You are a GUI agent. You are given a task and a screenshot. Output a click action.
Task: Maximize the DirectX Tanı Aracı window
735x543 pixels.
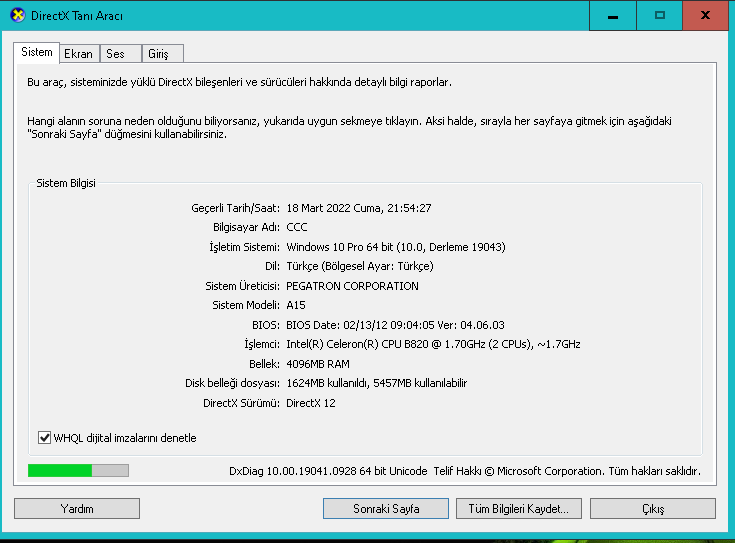(660, 15)
